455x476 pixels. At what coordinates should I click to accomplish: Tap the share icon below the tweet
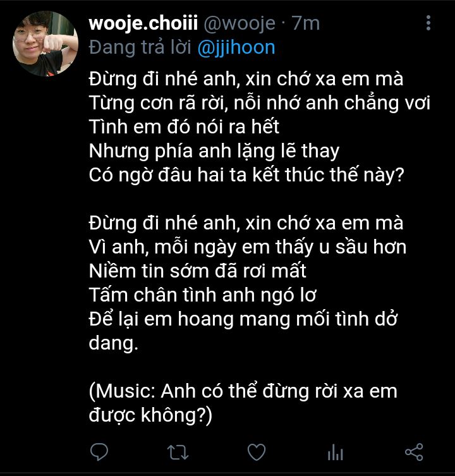(x=414, y=453)
